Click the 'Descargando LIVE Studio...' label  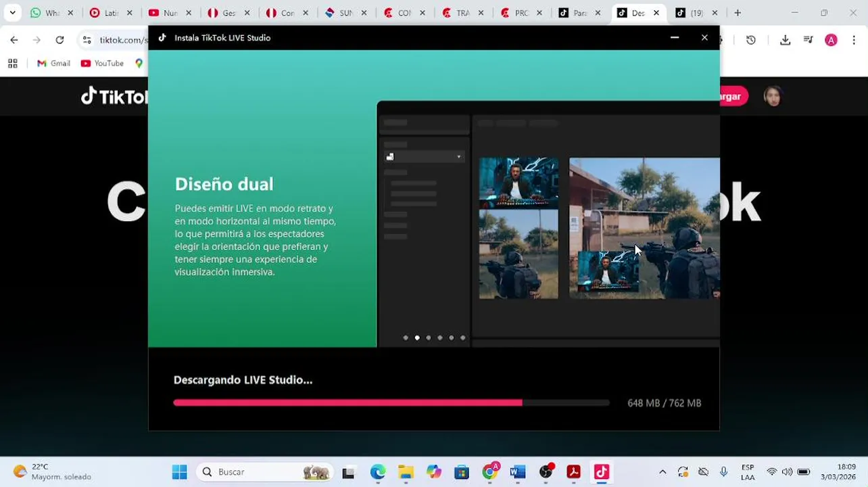[x=243, y=380]
